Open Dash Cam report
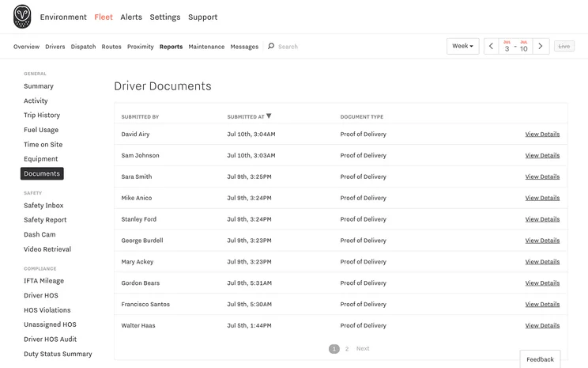Screen dimensions: 588x368 (40, 234)
